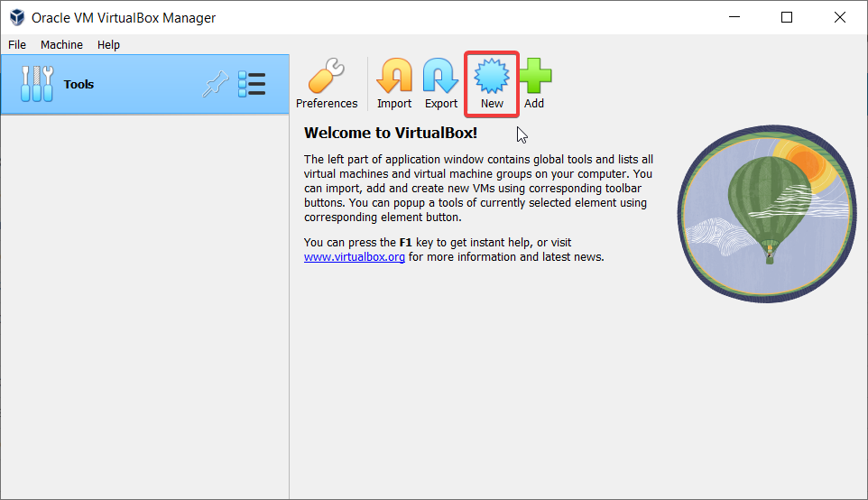Open the Help menu

click(x=108, y=44)
